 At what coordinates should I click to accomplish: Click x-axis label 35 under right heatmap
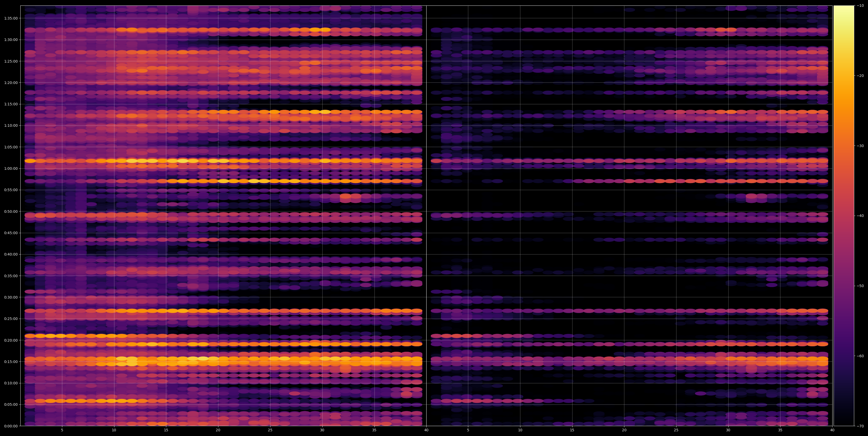(780, 430)
